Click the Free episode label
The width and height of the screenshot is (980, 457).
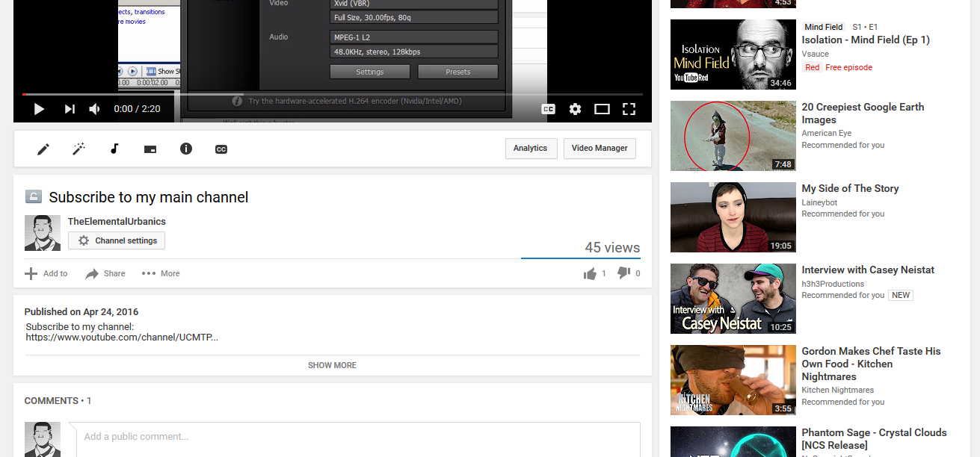[849, 67]
